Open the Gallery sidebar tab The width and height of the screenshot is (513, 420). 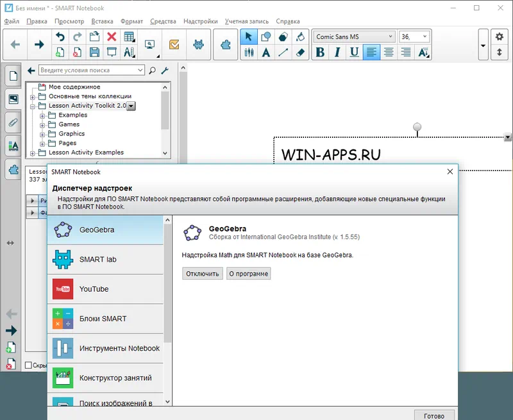tap(13, 99)
